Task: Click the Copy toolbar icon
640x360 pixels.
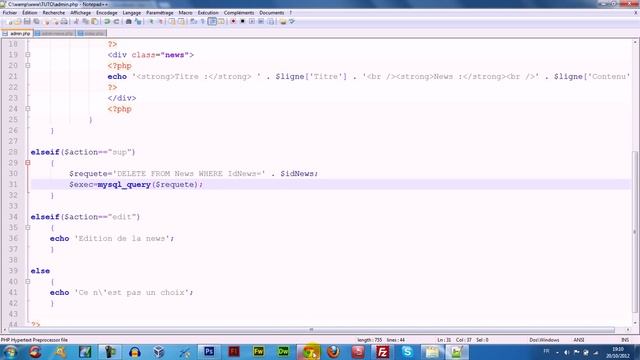Action: 85,21
